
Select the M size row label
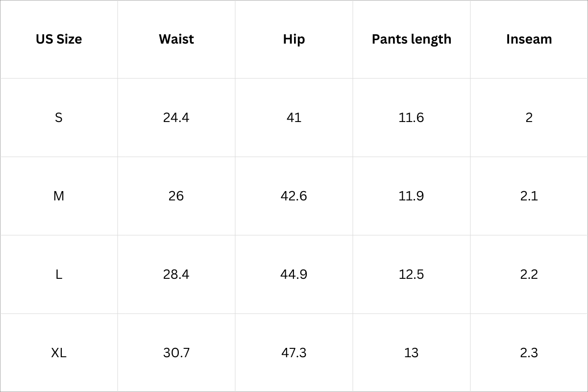(x=59, y=196)
